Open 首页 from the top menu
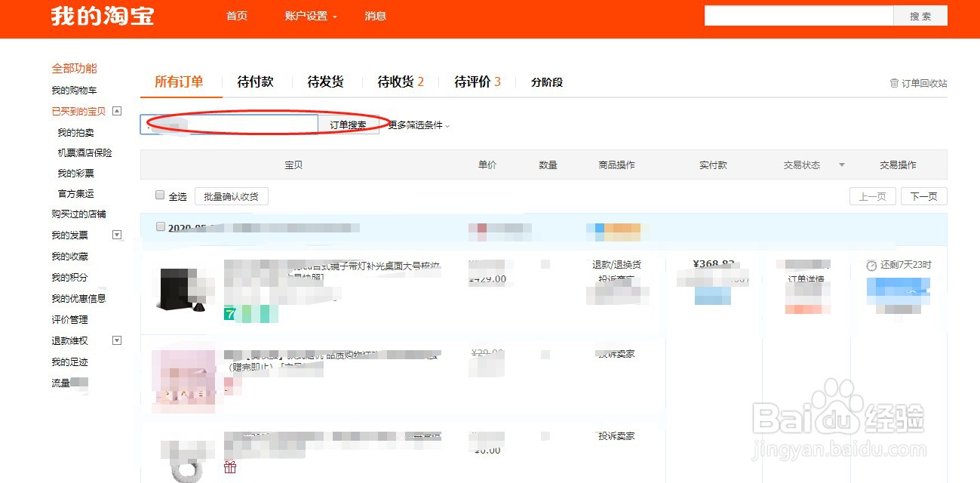Screen dimensions: 980x483 237,16
